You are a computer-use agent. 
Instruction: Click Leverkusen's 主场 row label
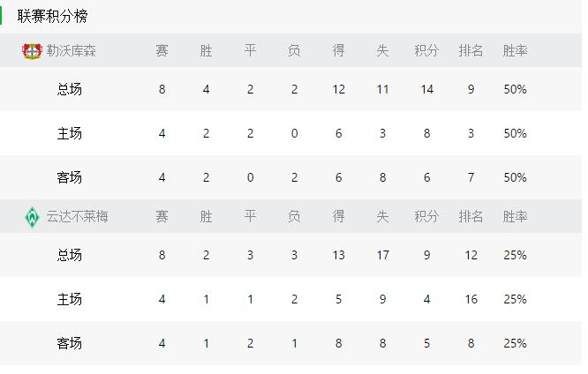pos(70,133)
